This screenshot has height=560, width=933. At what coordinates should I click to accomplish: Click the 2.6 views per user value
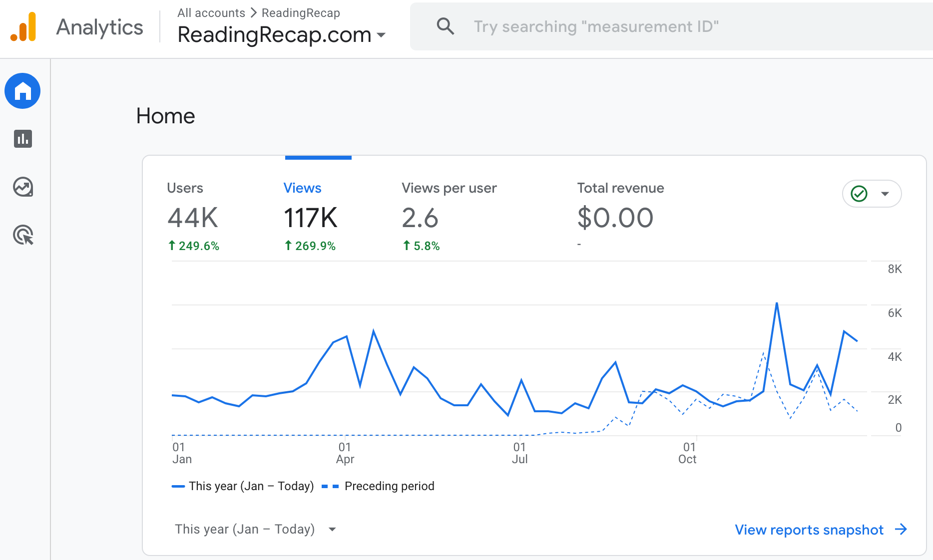(x=420, y=218)
